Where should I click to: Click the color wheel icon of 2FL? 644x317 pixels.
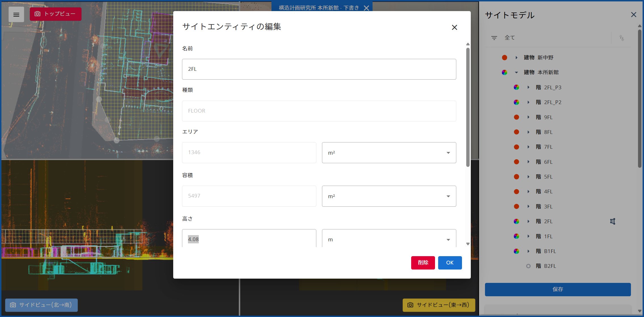pyautogui.click(x=517, y=221)
